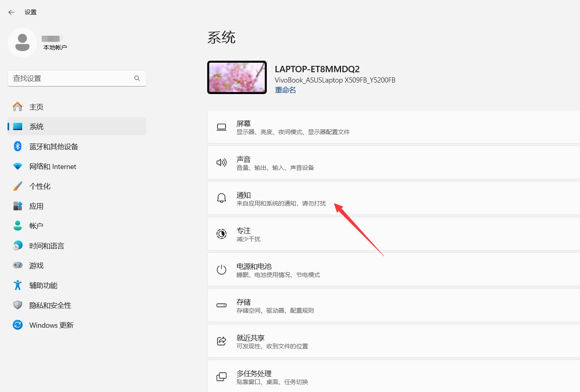This screenshot has width=580, height=392.
Task: Click the 主页 home icon
Action: click(x=17, y=107)
